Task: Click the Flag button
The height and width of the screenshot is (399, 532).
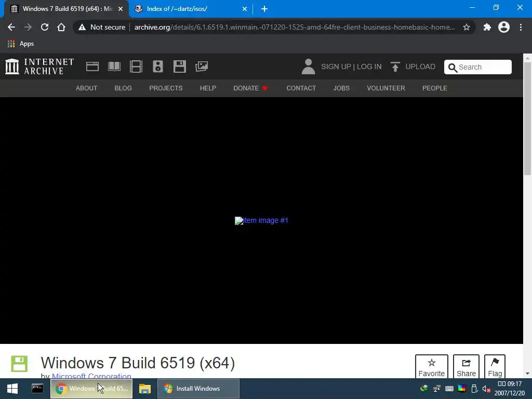Action: pyautogui.click(x=495, y=366)
